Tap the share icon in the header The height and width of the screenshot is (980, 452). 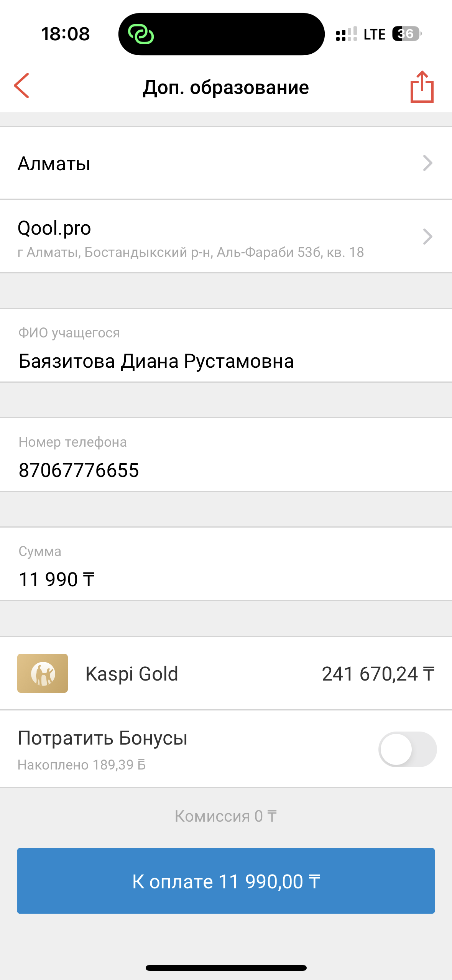pos(422,87)
